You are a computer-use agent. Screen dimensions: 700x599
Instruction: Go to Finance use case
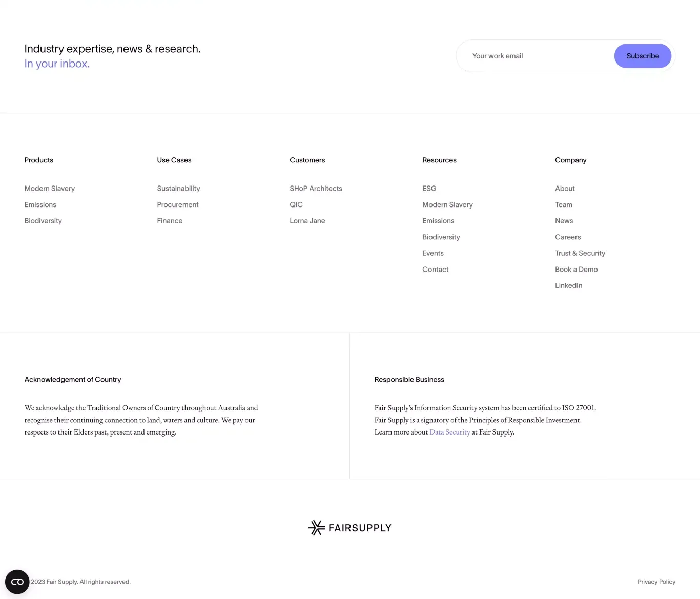[170, 221]
